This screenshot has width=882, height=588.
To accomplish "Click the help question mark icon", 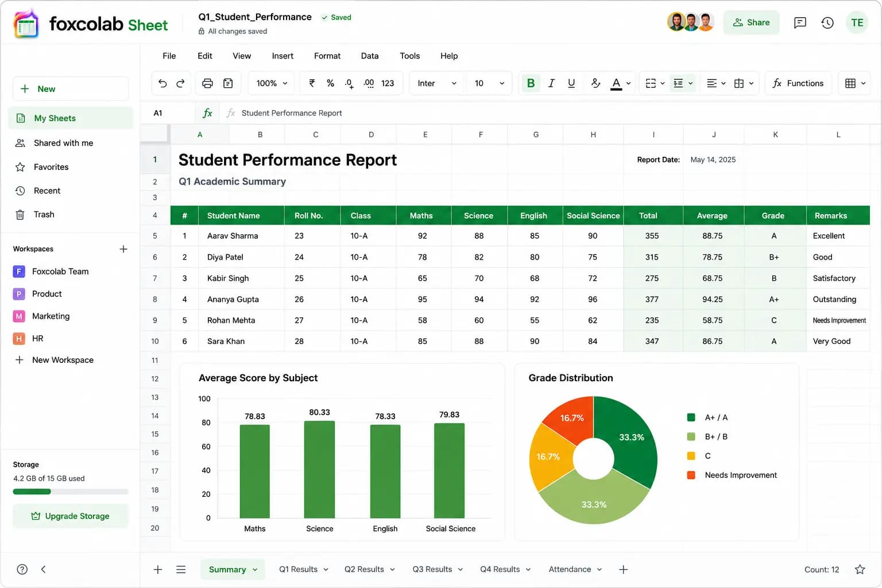I will pos(22,569).
